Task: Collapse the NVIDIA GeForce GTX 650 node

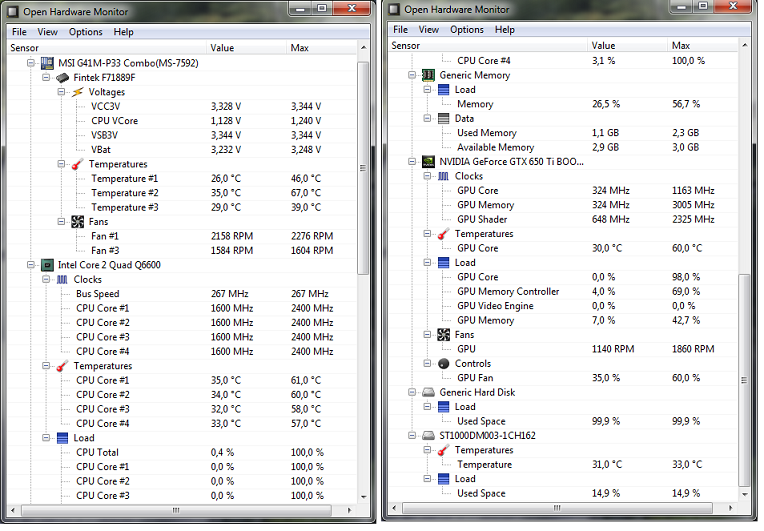Action: coord(412,161)
